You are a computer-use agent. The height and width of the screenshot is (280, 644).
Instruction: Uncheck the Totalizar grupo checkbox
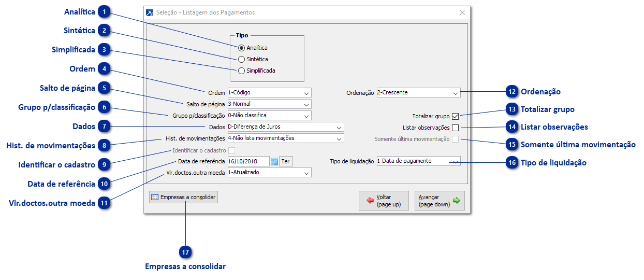[x=456, y=116]
